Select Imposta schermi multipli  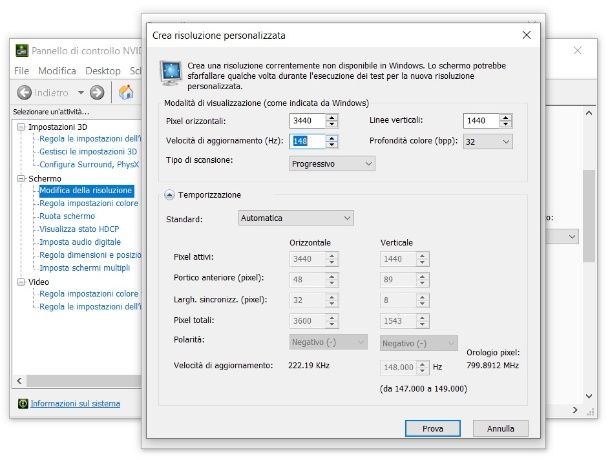coord(84,268)
